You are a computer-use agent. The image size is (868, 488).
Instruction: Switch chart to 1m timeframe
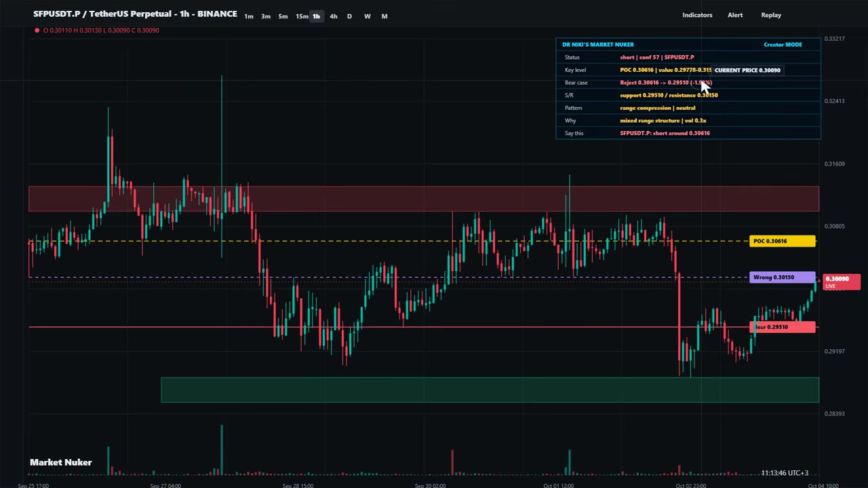249,16
